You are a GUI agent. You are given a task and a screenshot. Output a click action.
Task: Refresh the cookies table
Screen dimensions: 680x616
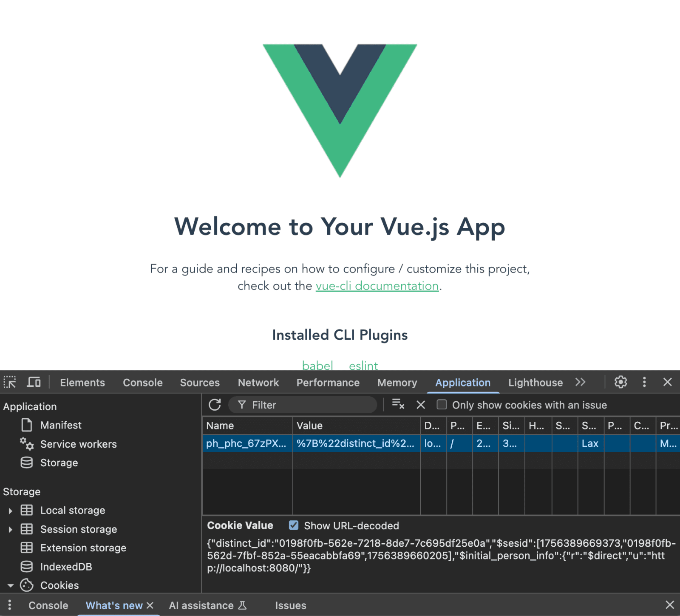(x=215, y=405)
